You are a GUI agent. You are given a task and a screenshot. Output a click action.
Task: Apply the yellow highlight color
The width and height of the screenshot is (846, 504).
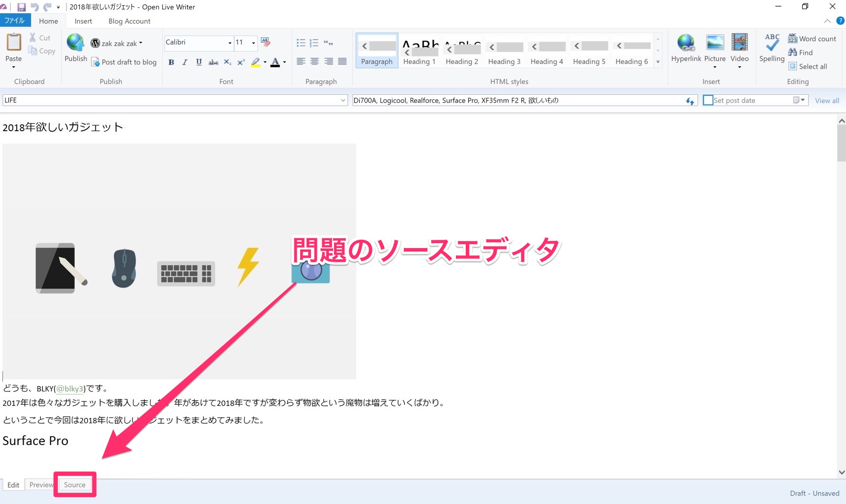pos(255,62)
